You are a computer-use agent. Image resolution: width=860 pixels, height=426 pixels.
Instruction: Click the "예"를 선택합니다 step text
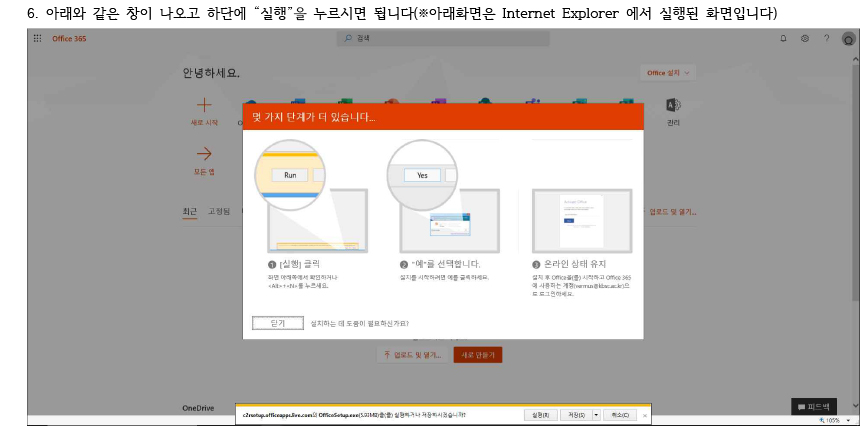click(x=445, y=264)
